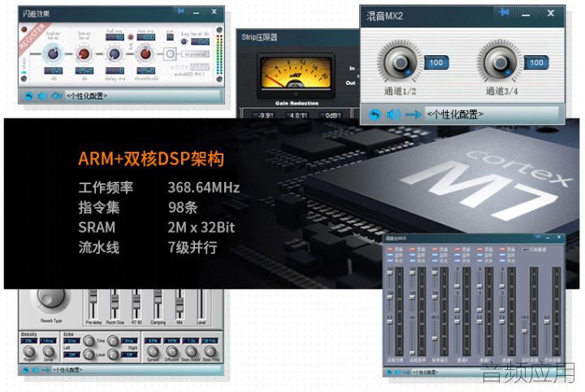Click the 通道1/2 knob in 混音MX2

click(x=400, y=62)
